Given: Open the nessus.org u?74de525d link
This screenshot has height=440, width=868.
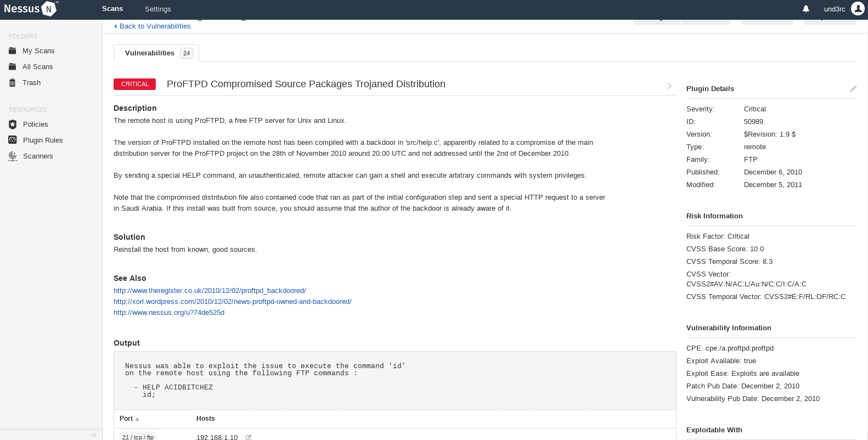Looking at the screenshot, I should coord(169,312).
